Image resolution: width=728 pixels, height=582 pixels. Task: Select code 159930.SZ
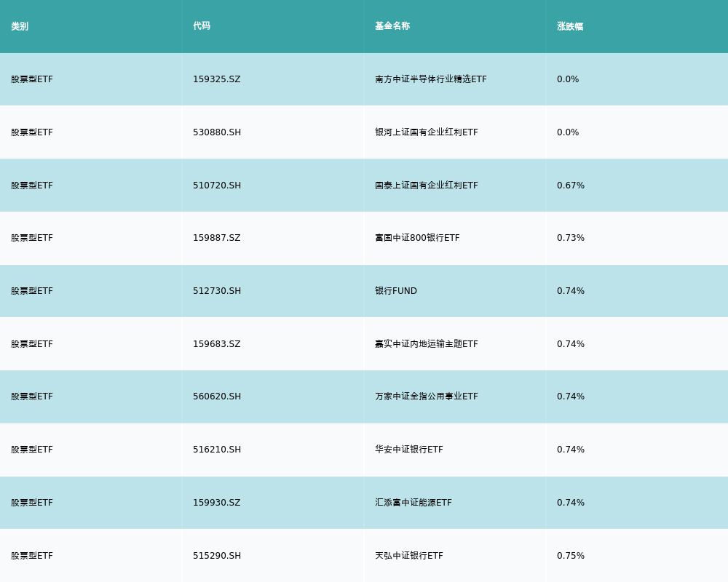point(217,503)
